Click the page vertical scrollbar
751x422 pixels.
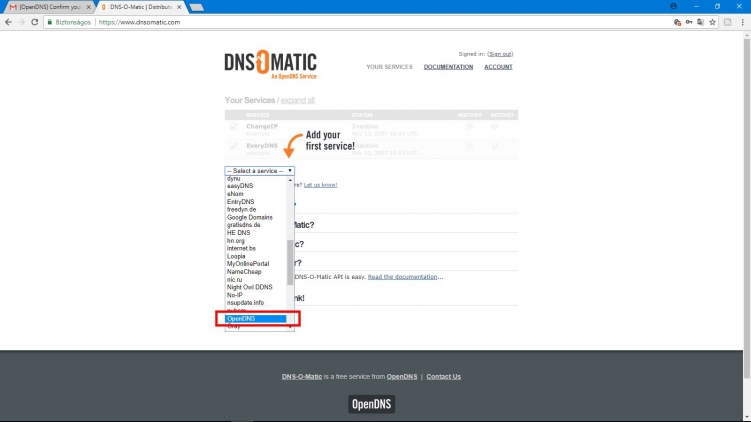[747, 208]
